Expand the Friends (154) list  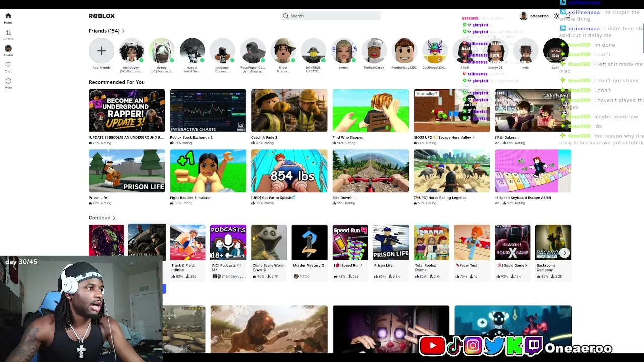(107, 31)
